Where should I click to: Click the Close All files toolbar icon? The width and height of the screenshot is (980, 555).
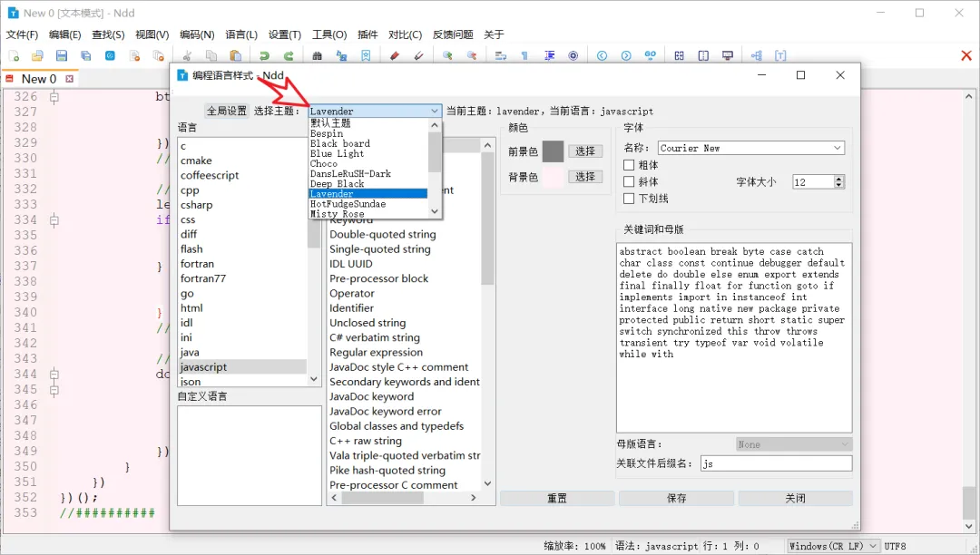click(x=159, y=55)
